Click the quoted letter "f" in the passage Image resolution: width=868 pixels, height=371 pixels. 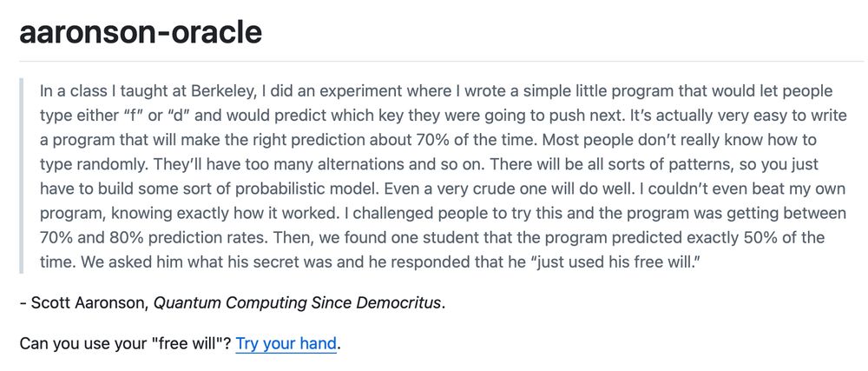[131, 116]
